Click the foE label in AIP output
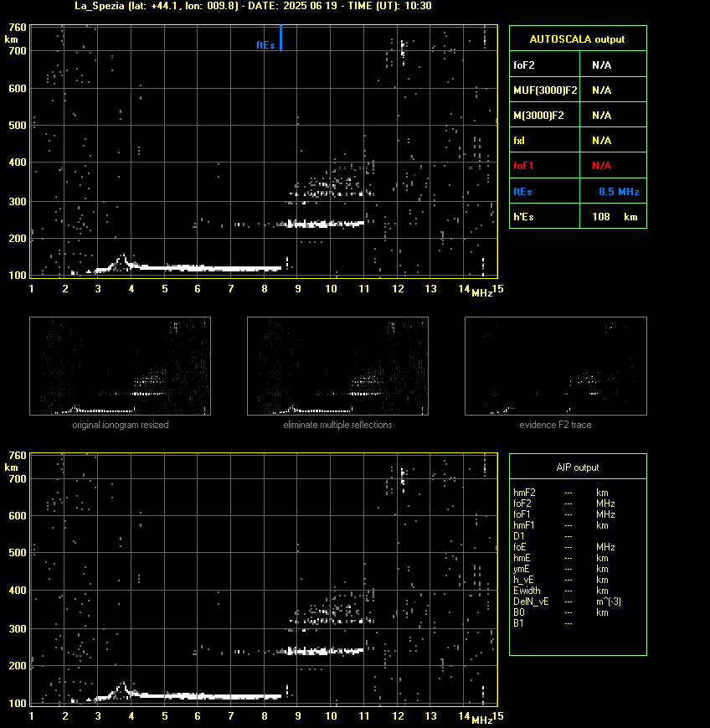This screenshot has width=710, height=728. point(520,547)
